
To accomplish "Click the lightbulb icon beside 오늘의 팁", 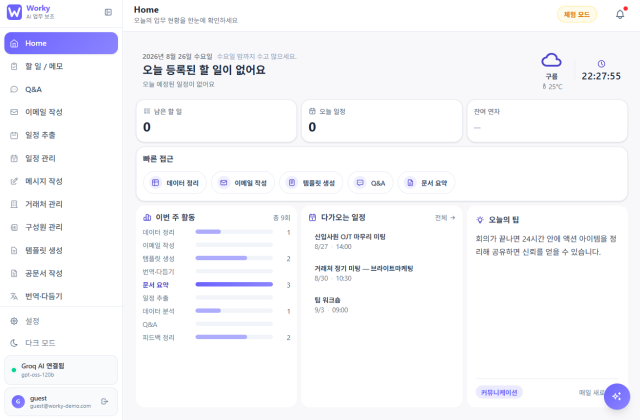I will [x=480, y=220].
